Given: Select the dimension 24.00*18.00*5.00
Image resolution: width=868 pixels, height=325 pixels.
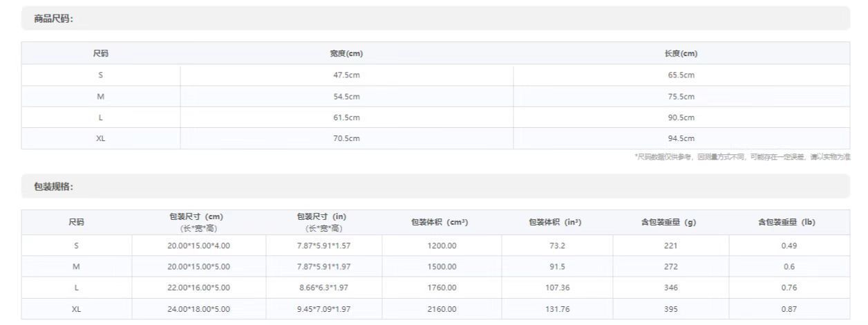Looking at the screenshot, I should [198, 309].
